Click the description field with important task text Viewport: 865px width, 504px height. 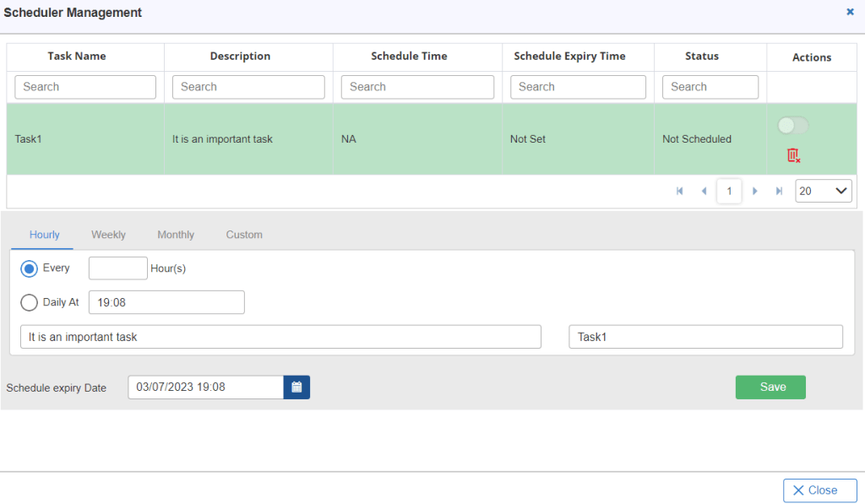pyautogui.click(x=280, y=337)
